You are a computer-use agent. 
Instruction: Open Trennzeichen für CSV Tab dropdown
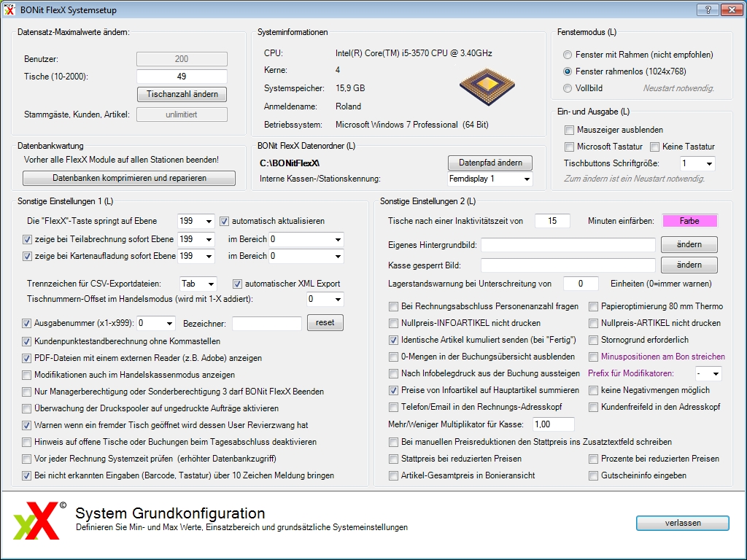(198, 284)
